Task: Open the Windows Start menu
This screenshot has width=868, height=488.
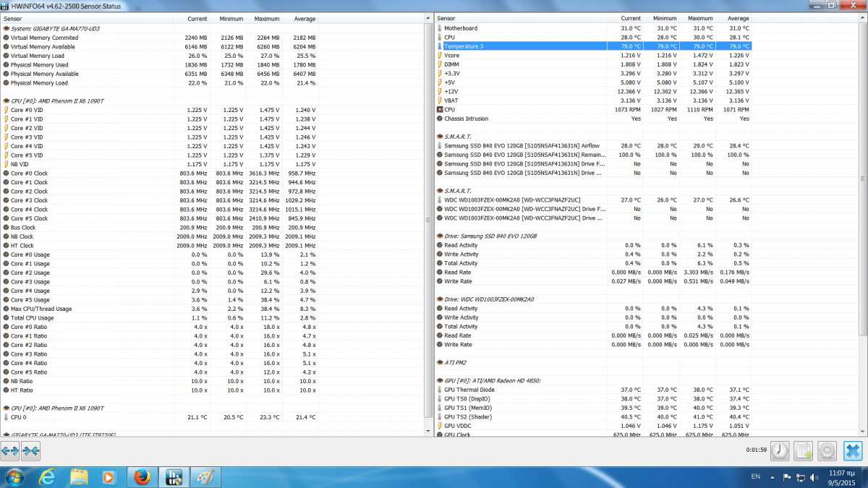Action: (14, 477)
